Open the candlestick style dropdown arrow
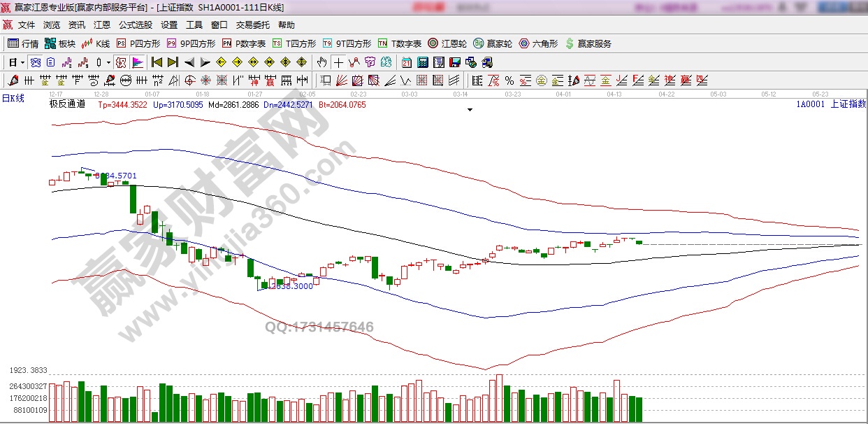This screenshot has height=424, width=868. tap(108, 62)
